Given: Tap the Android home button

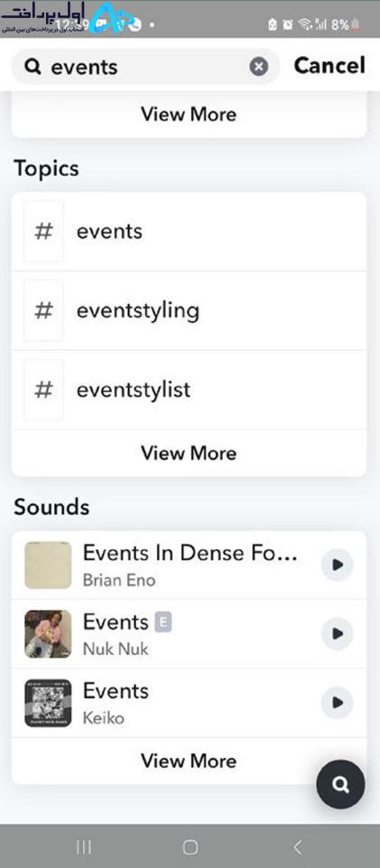Looking at the screenshot, I should click(190, 846).
